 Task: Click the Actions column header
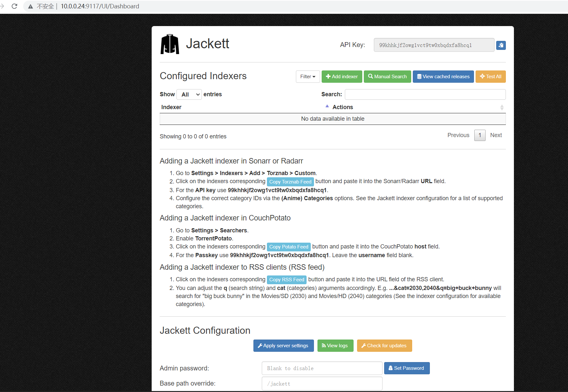pyautogui.click(x=343, y=107)
